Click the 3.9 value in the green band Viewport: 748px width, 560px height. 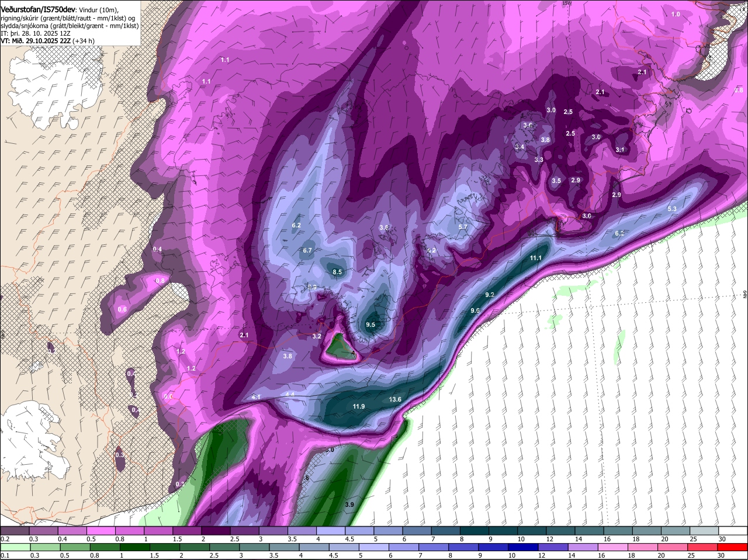[349, 504]
